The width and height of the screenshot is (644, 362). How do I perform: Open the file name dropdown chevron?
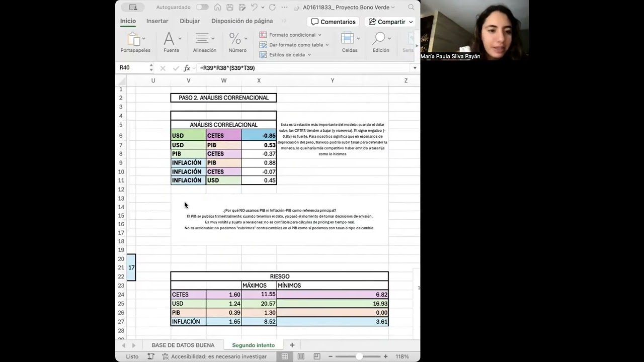(393, 8)
